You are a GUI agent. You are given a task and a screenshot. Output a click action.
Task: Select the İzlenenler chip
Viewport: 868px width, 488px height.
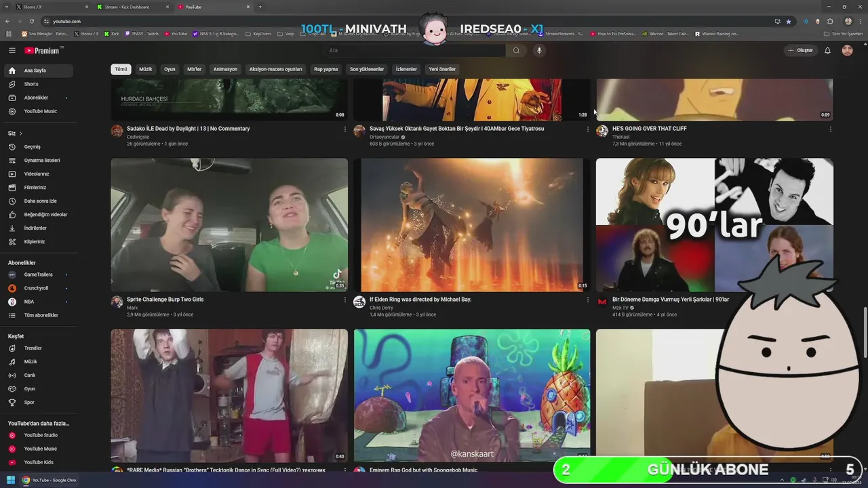[406, 69]
